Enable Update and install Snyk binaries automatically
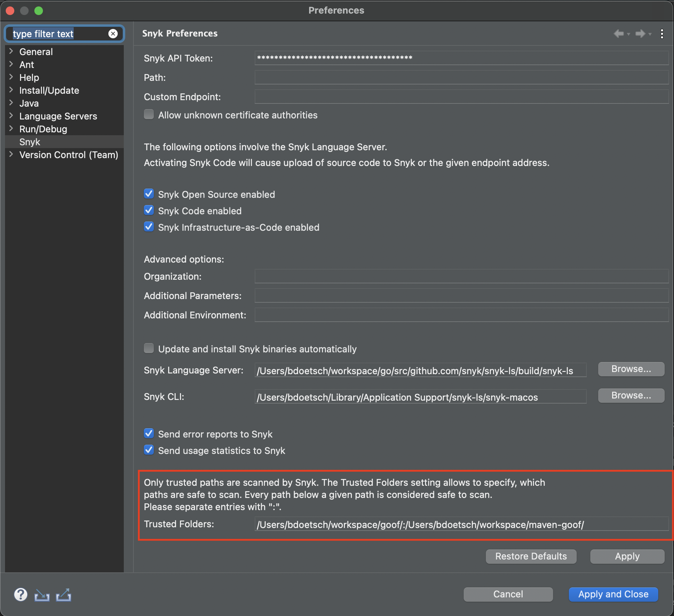 149,348
